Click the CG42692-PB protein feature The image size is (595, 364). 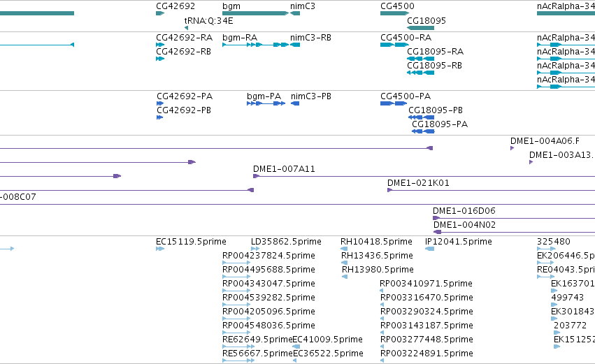(x=159, y=117)
